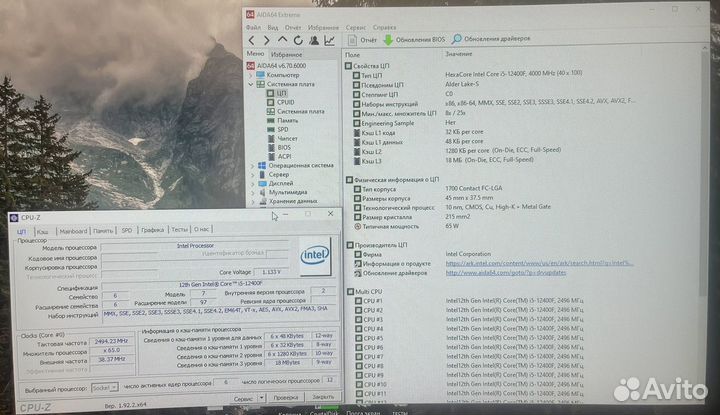Go back with AIDA64 toolbar left arrow
The image size is (720, 415).
[252, 40]
